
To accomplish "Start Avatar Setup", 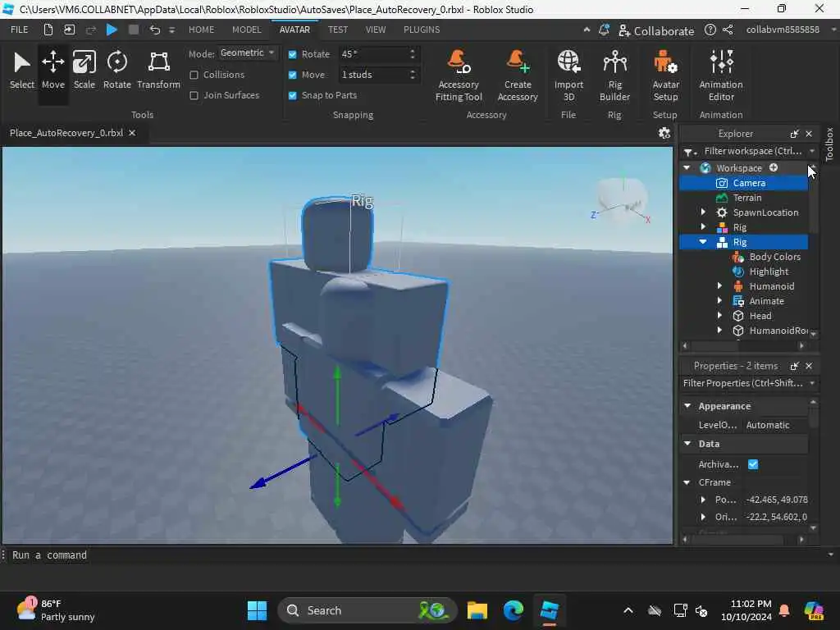I will click(665, 75).
